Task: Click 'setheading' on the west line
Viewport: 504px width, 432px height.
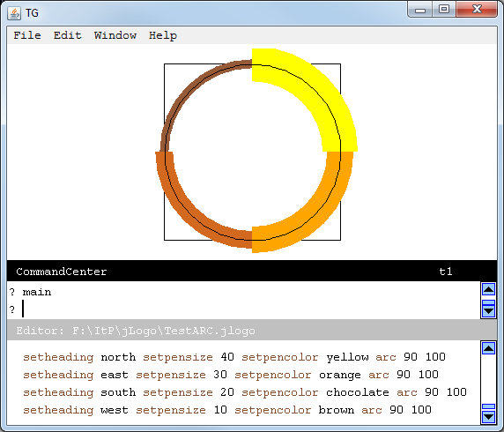Action: pyautogui.click(x=58, y=410)
